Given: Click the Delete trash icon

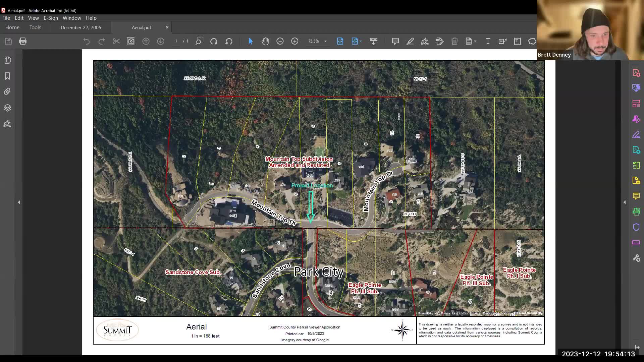Looking at the screenshot, I should pos(455,41).
